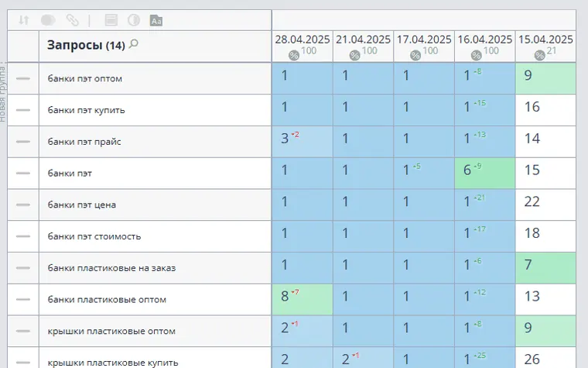Click the magnifier next to Запросы (14)
Viewport: 588px width, 368px height.
pos(134,44)
